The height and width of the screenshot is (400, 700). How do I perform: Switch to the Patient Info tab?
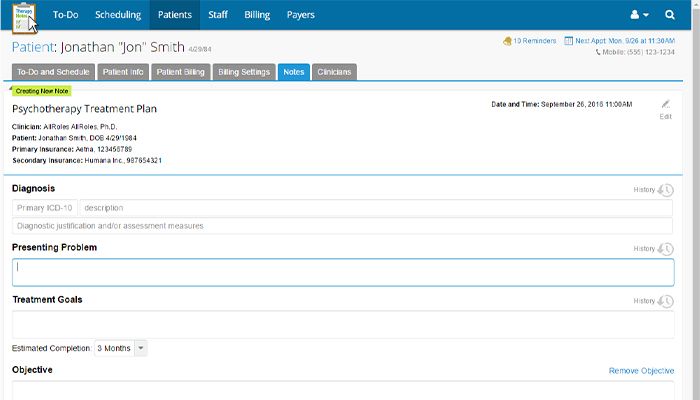pos(124,72)
